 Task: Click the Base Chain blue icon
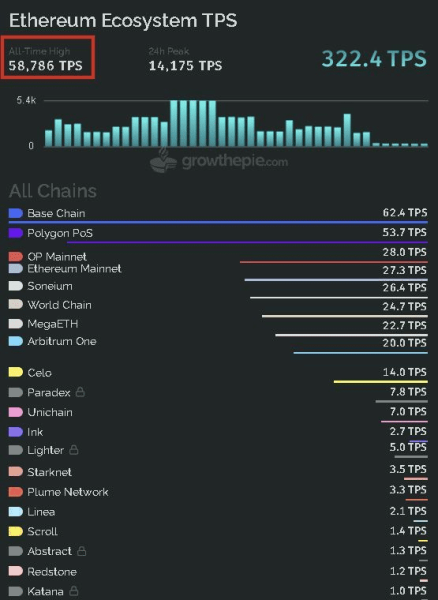[16, 213]
